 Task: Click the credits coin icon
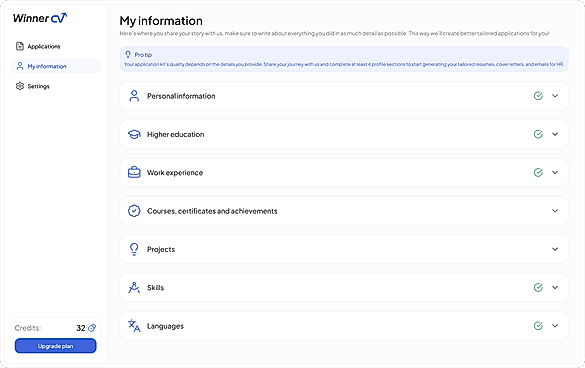[x=92, y=328]
